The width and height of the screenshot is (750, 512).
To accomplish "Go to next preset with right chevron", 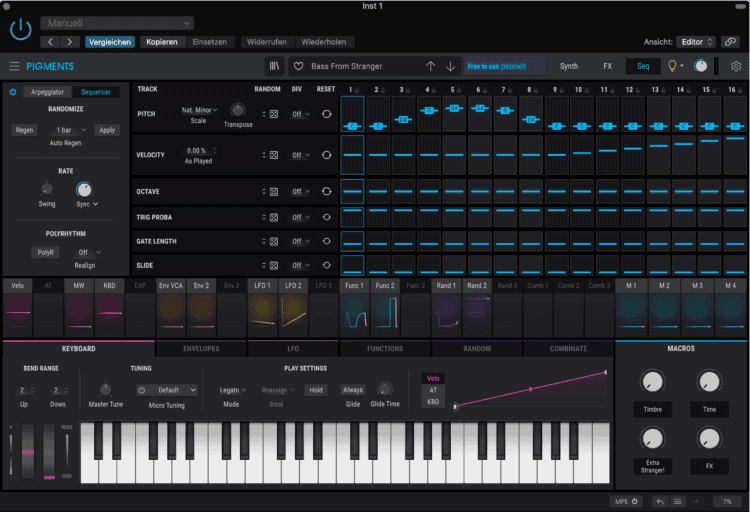I will 69,42.
